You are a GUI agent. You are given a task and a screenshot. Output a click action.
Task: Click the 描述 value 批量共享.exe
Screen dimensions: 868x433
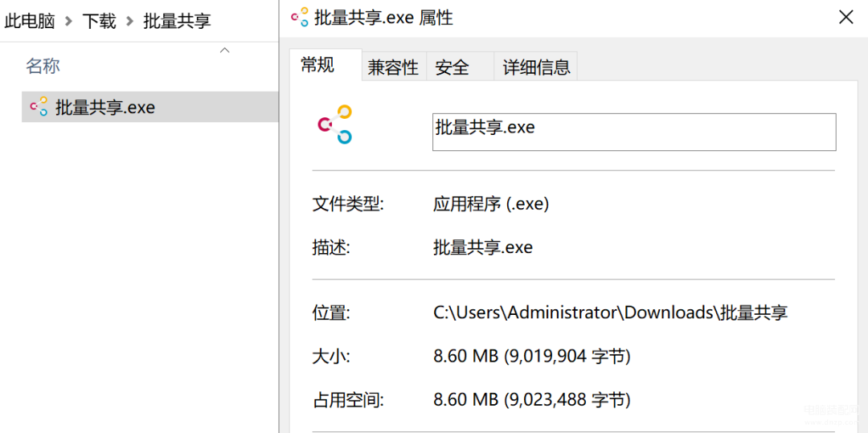pyautogui.click(x=483, y=247)
